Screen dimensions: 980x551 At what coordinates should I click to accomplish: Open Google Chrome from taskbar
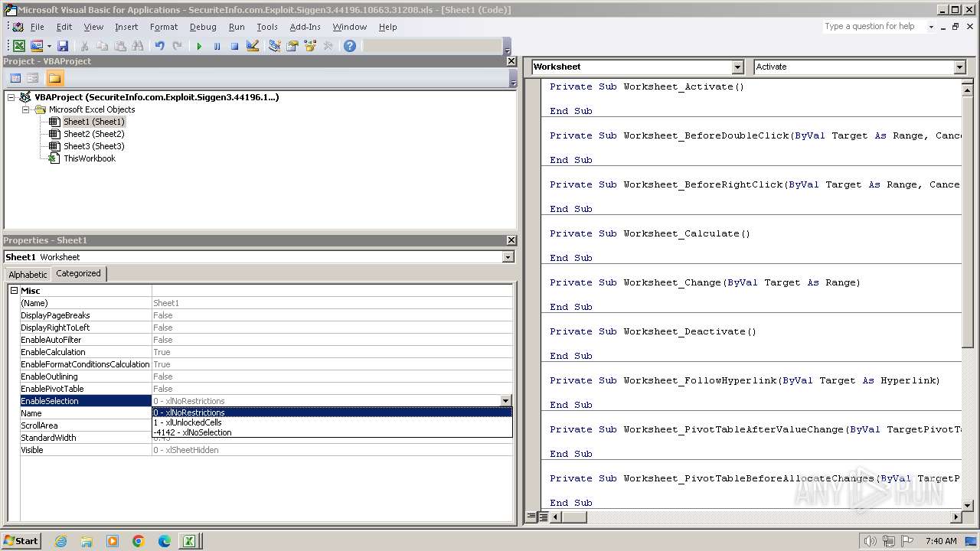[x=139, y=541]
